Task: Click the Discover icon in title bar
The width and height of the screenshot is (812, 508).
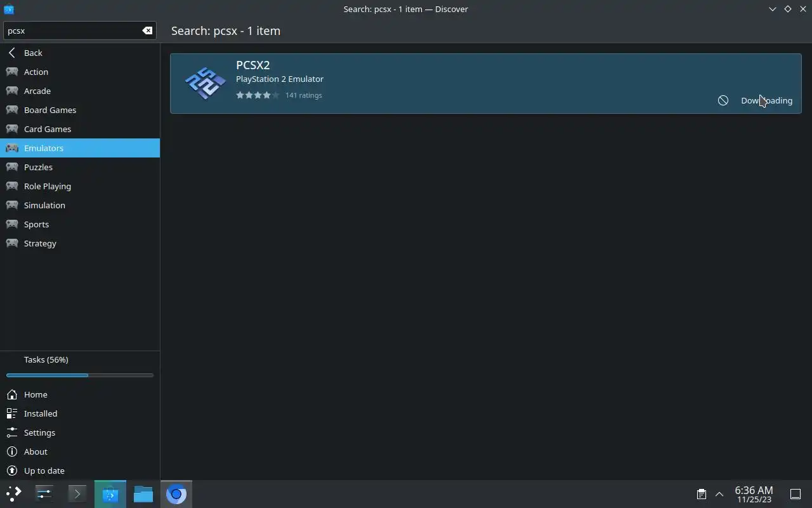Action: 8,9
